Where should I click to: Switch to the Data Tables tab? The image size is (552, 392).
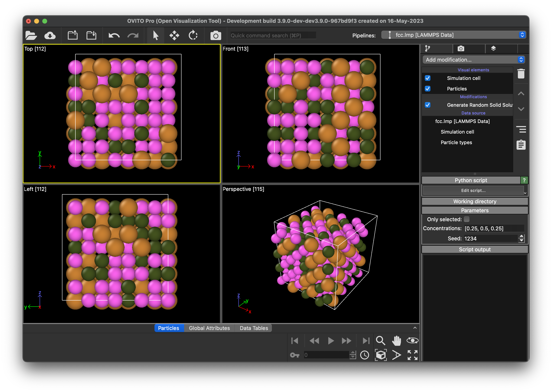tap(254, 328)
